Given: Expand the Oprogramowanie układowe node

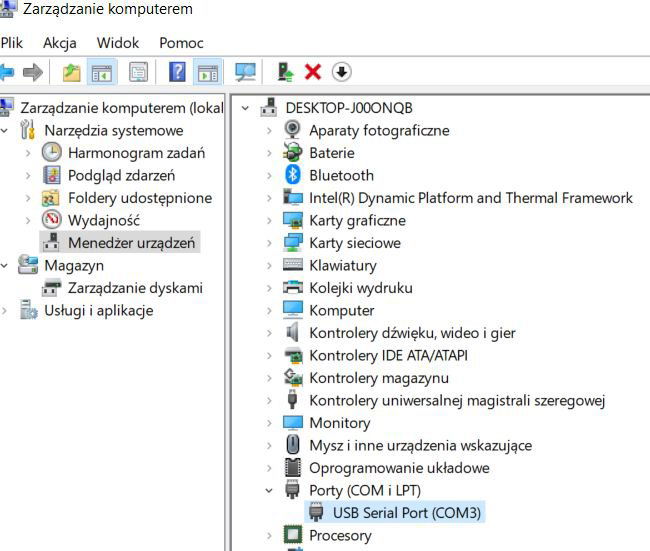Looking at the screenshot, I should click(x=269, y=468).
